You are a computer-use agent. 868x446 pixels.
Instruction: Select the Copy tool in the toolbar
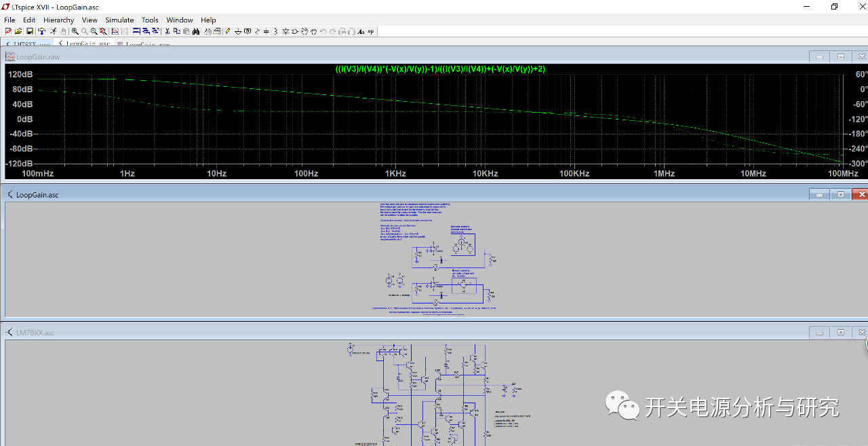click(177, 31)
